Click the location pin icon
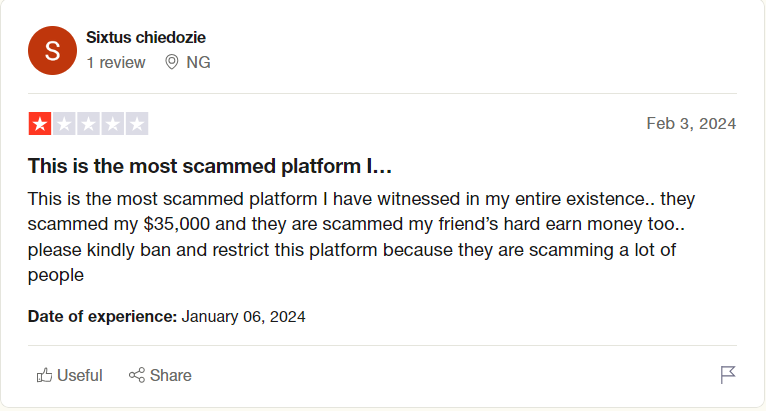This screenshot has width=766, height=411. pyautogui.click(x=171, y=62)
